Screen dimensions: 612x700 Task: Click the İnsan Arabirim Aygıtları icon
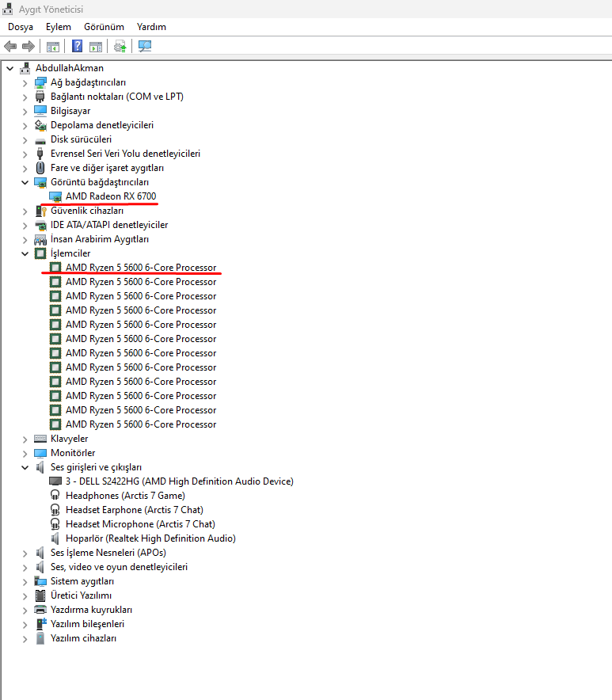tap(40, 239)
